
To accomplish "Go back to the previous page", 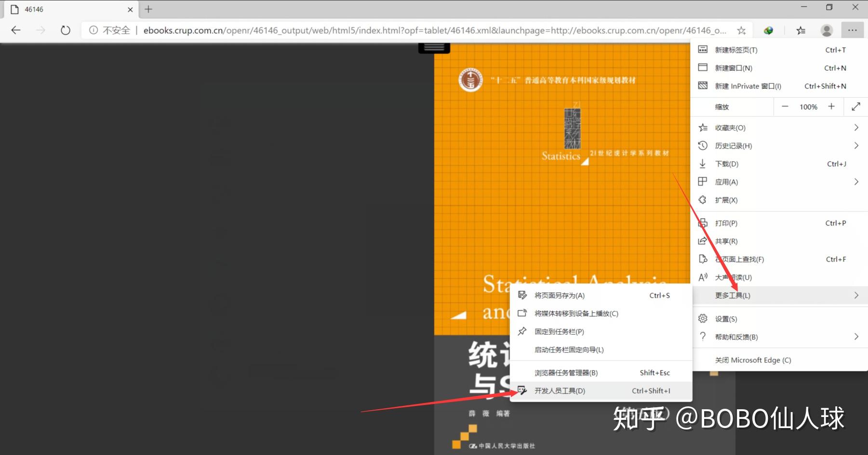I will (x=16, y=30).
